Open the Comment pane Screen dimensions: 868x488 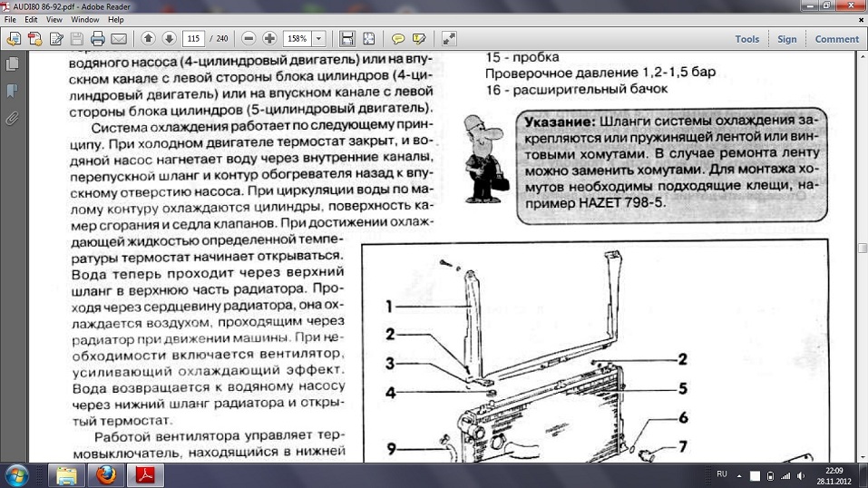[836, 39]
